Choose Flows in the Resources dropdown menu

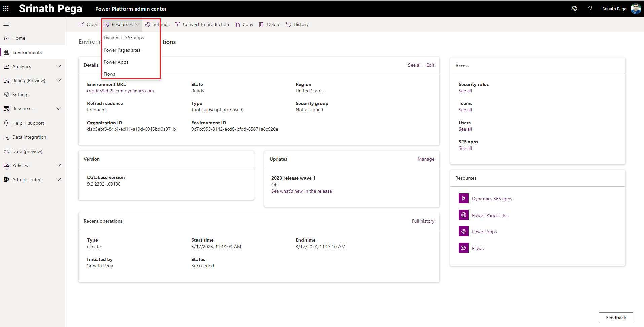point(109,74)
